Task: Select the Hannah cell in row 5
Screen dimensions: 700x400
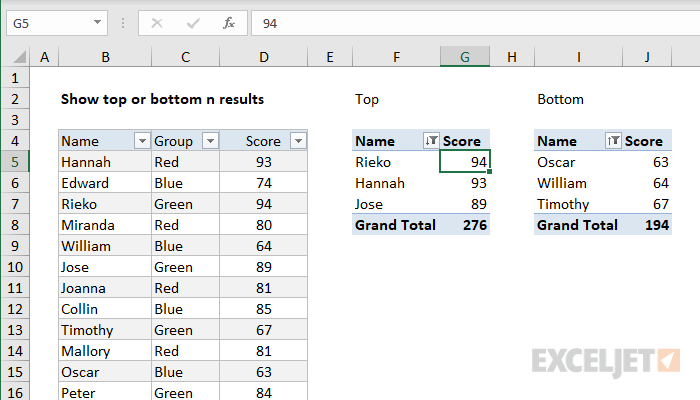Action: coord(104,162)
